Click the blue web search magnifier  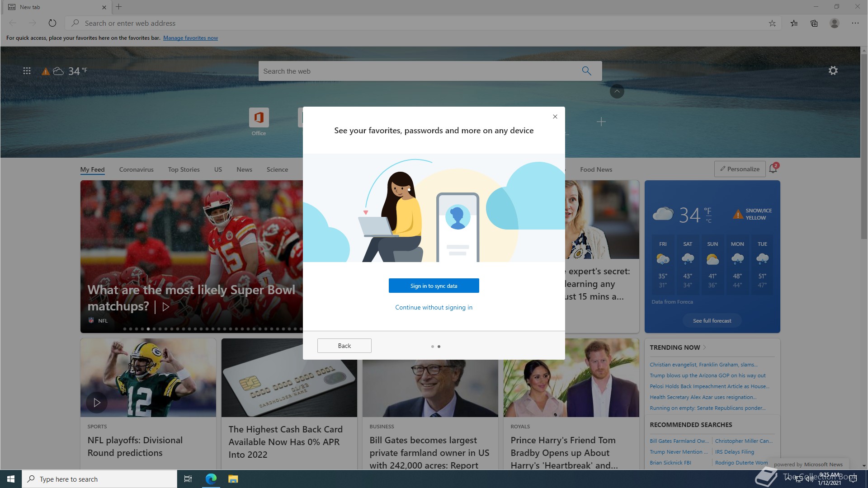click(587, 71)
